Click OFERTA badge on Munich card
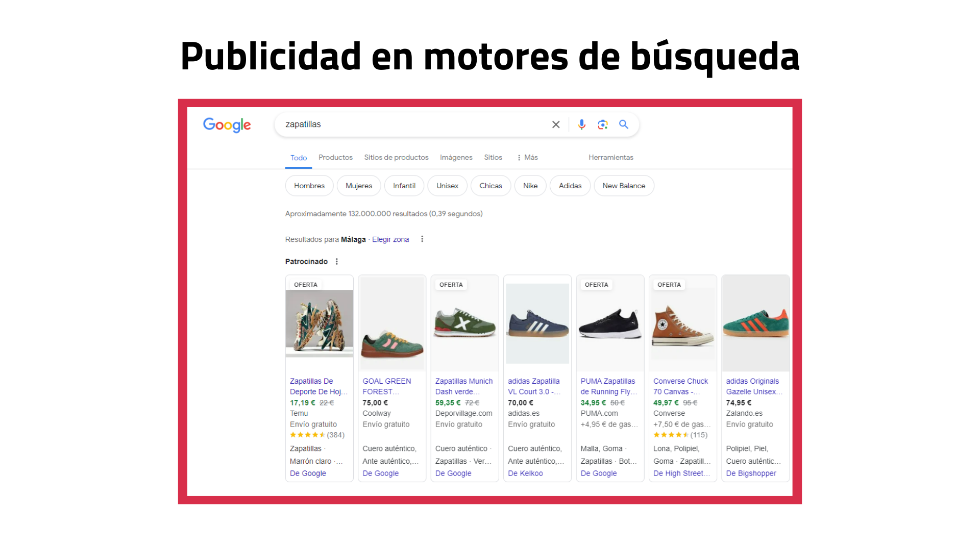Image resolution: width=980 pixels, height=551 pixels. [x=451, y=285]
